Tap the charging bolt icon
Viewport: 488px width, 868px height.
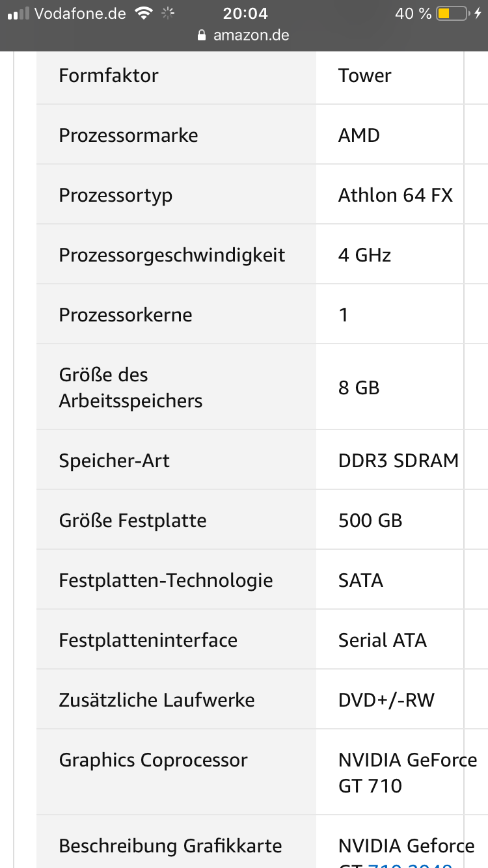click(x=478, y=14)
